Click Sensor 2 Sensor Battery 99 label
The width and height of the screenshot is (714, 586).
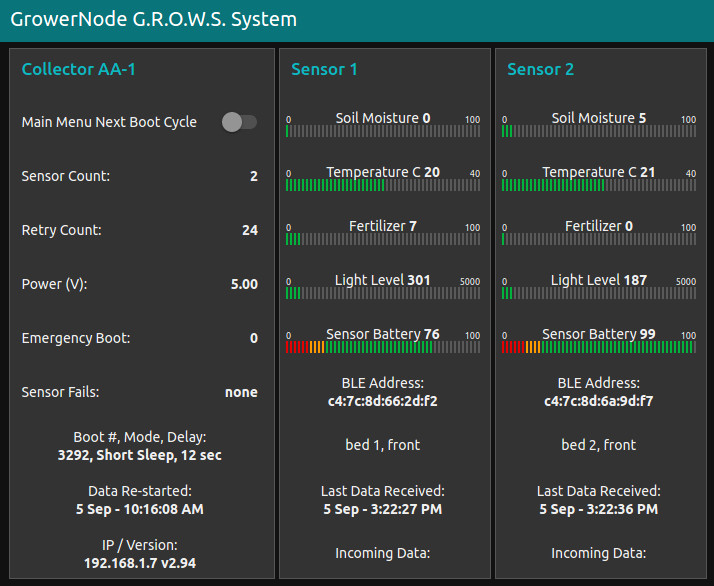[599, 334]
